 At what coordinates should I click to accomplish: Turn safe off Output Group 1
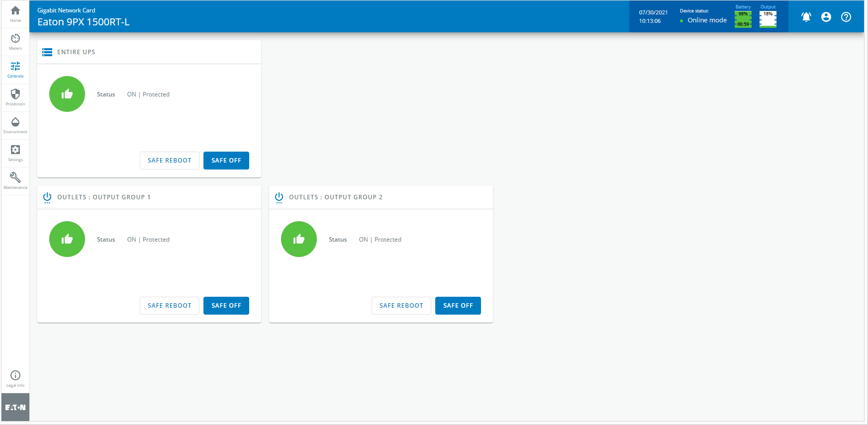226,306
